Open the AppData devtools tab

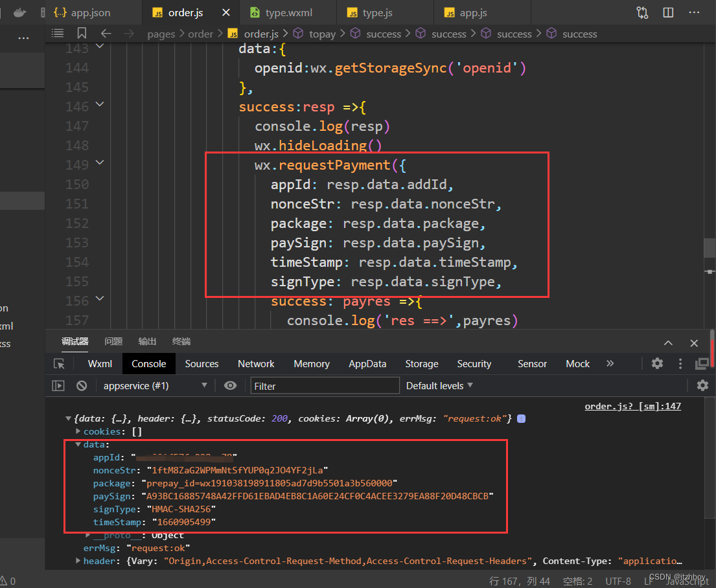click(x=367, y=364)
